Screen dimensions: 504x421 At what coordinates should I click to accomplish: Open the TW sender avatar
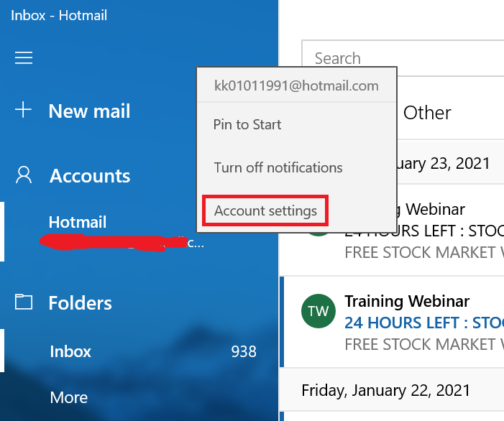pos(319,311)
